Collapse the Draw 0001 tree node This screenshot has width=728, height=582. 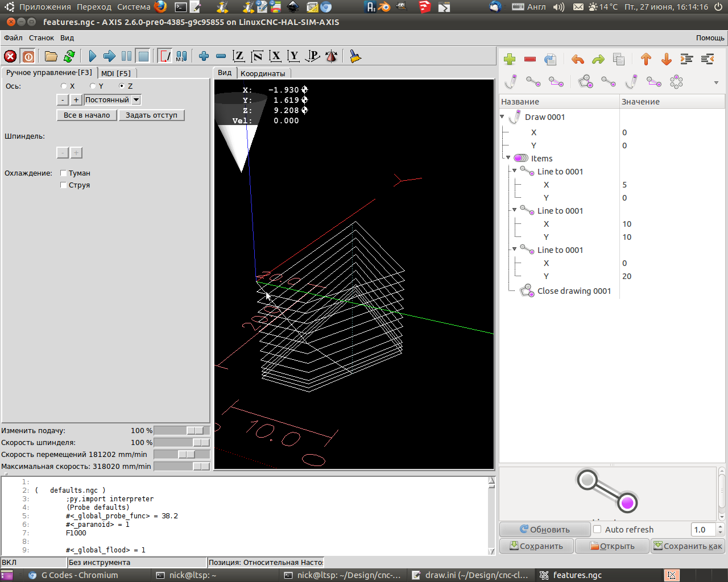(x=503, y=117)
